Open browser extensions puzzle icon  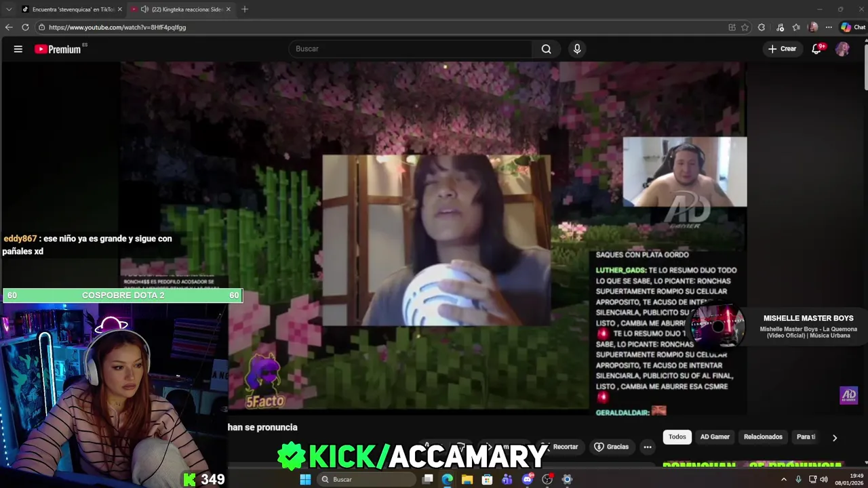point(762,27)
